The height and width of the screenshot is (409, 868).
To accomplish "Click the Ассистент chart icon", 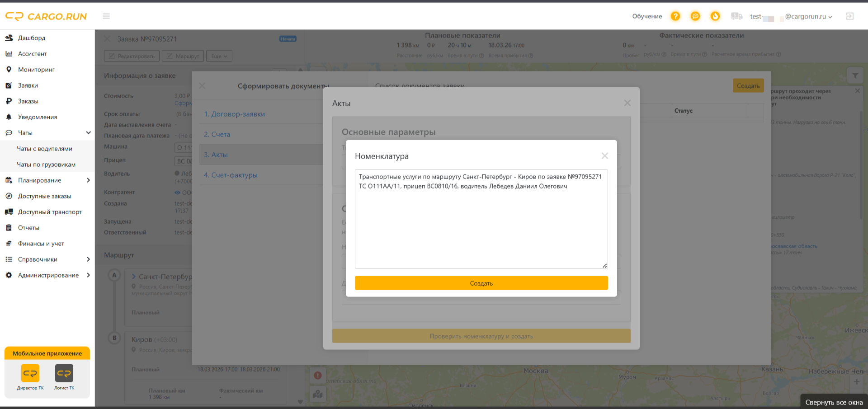I will coord(9,54).
